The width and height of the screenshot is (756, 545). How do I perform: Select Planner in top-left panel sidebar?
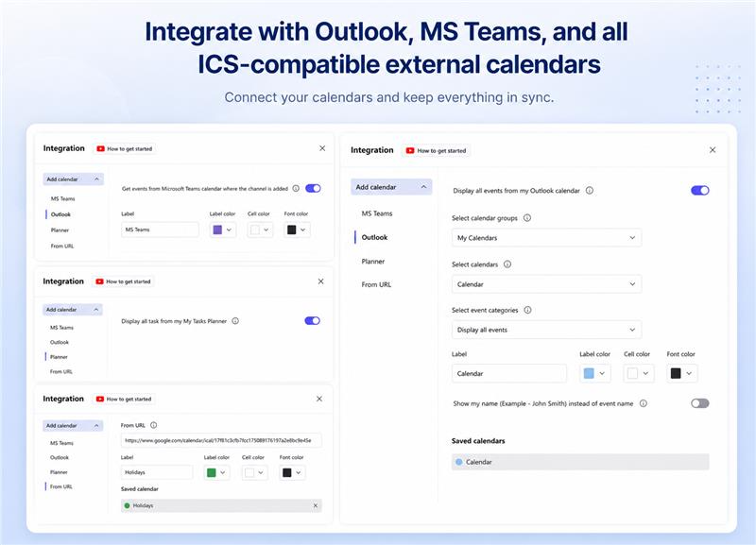tap(60, 230)
